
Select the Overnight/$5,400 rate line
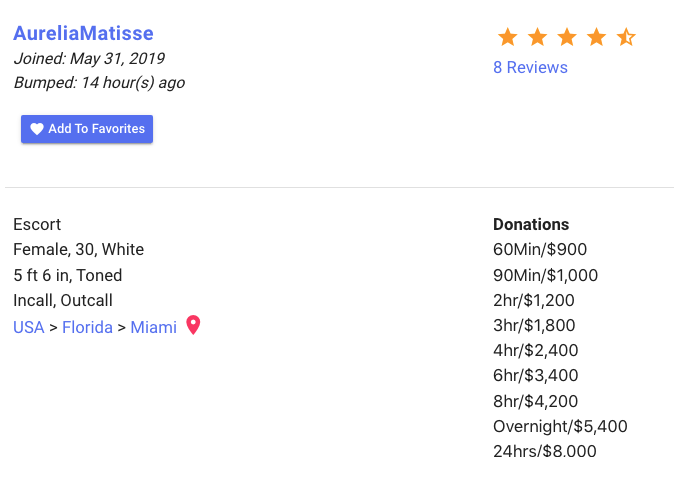tap(560, 426)
